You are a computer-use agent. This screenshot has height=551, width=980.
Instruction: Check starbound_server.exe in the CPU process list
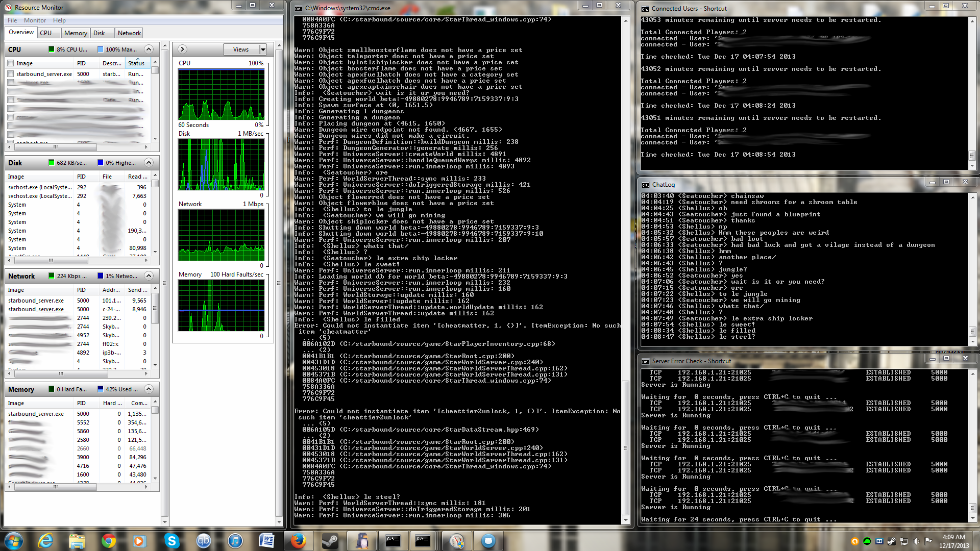pyautogui.click(x=10, y=74)
